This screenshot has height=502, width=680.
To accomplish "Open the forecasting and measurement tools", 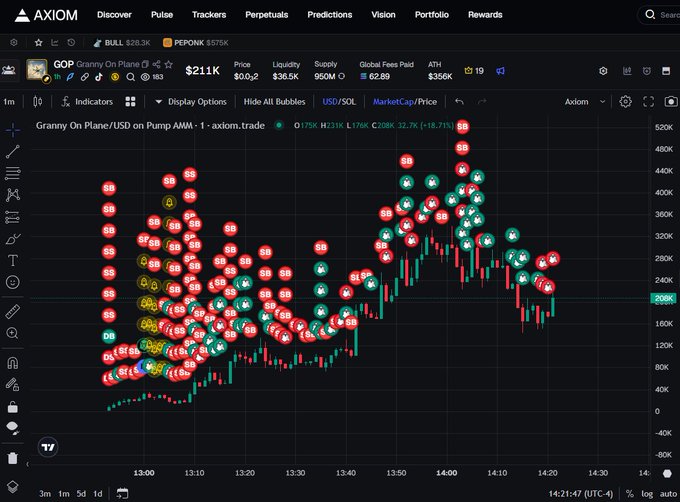I will [13, 217].
